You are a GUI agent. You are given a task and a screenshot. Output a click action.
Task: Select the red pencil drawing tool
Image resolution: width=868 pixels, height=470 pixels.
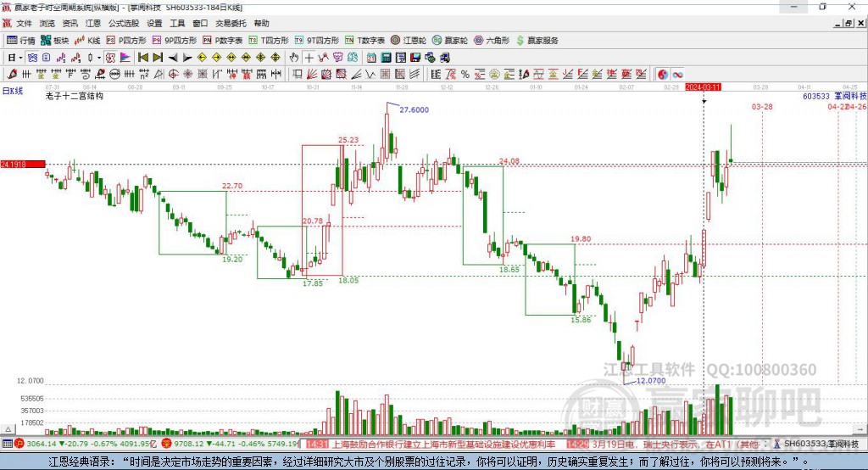(12, 75)
